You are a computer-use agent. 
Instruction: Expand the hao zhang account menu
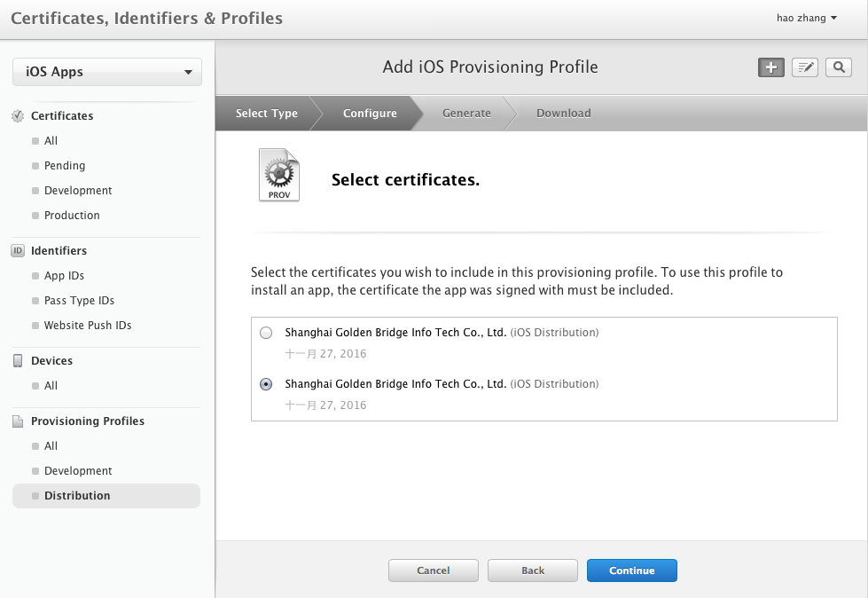[x=805, y=18]
